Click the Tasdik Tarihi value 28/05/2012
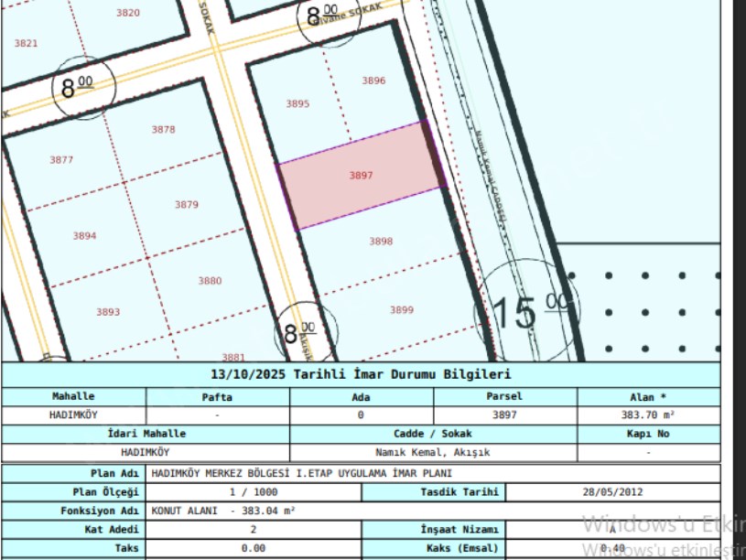This screenshot has height=560, width=746. click(x=612, y=491)
